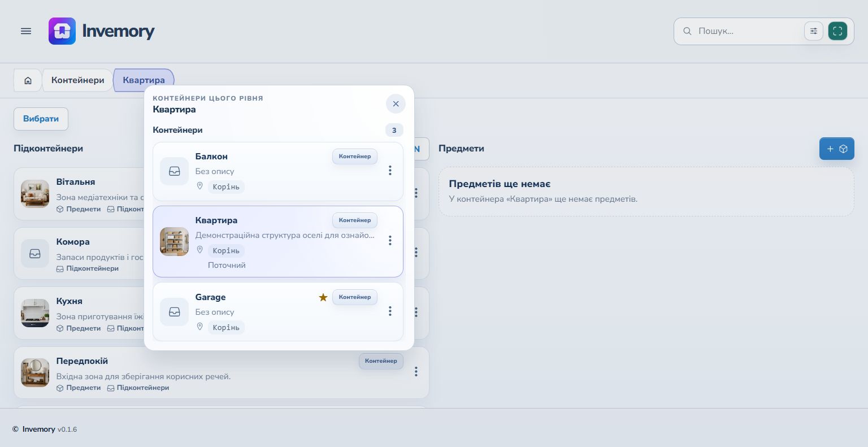The image size is (868, 447).
Task: Click the Підконтейнери link under Комора
Action: click(88, 268)
